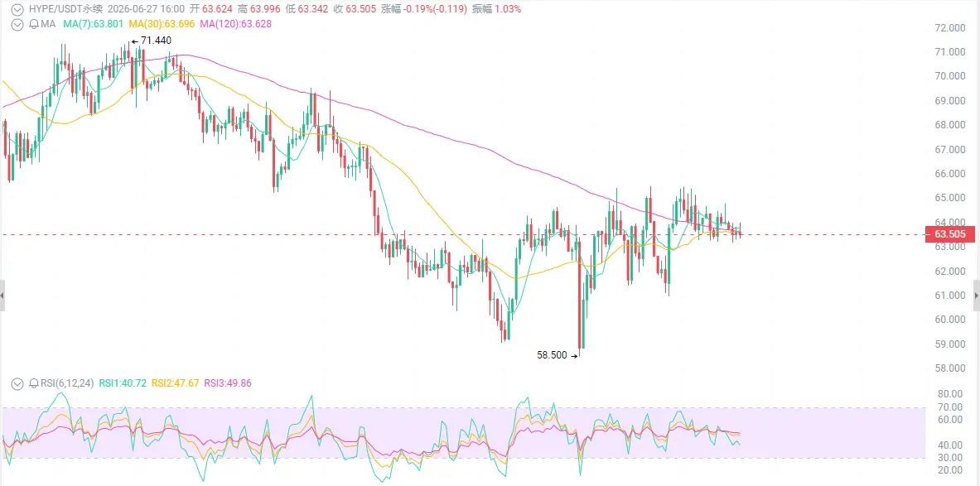980x486 pixels.
Task: Click the 20.00 RSI axis label
Action: point(949,469)
